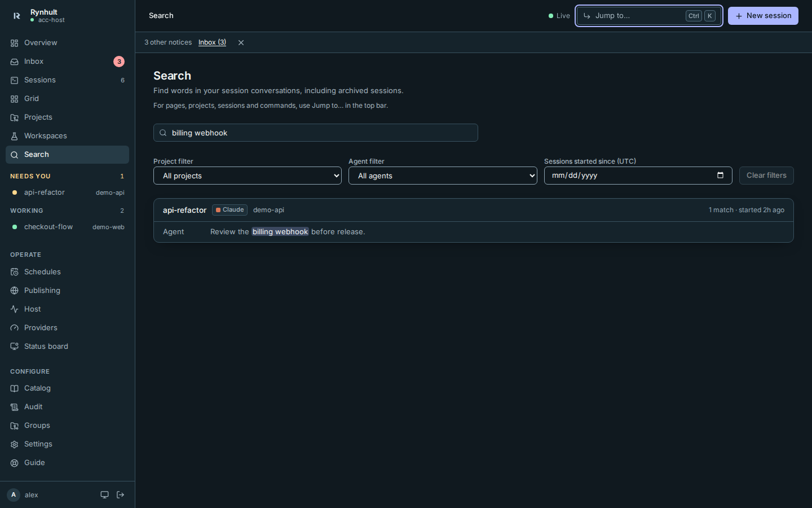Click the demo-api project label in result
The height and width of the screenshot is (508, 812).
[268, 210]
